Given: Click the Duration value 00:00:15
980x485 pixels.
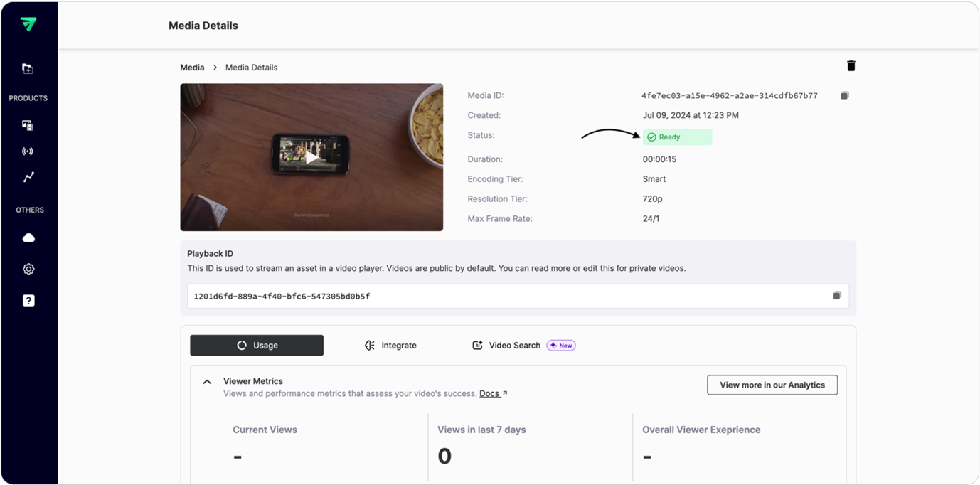Looking at the screenshot, I should 659,159.
